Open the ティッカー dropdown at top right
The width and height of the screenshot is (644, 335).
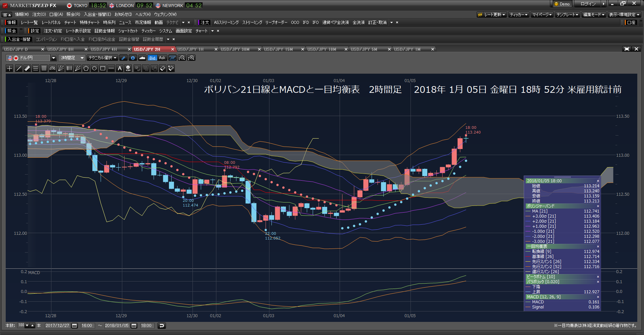[x=519, y=14]
